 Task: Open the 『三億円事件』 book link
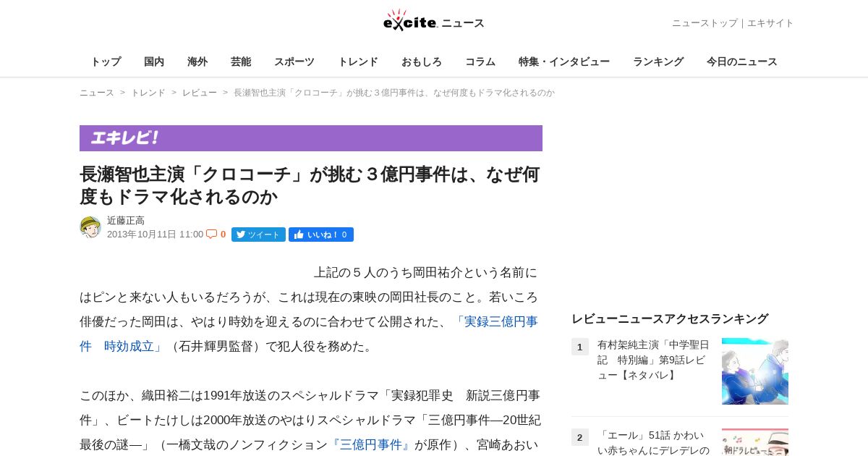pos(371,444)
